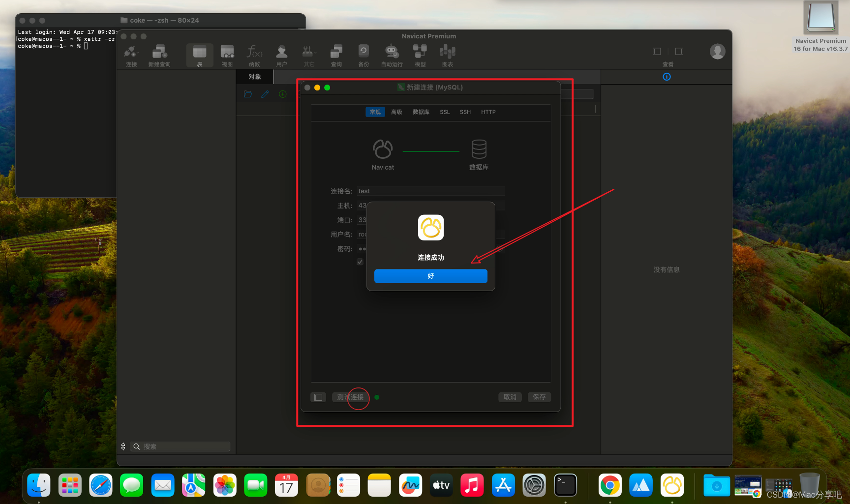Open Navicat Premium from the dock
The height and width of the screenshot is (504, 850).
click(x=672, y=485)
